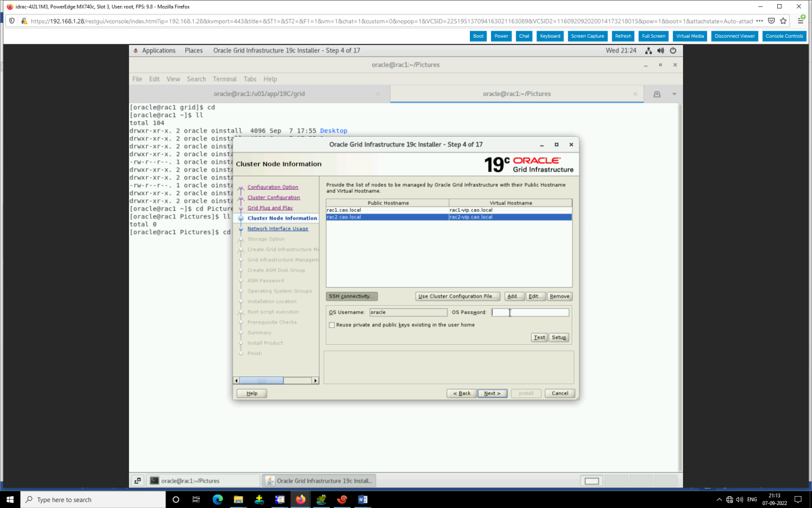This screenshot has width=812, height=508.
Task: Open the Places menu
Action: pyautogui.click(x=194, y=51)
